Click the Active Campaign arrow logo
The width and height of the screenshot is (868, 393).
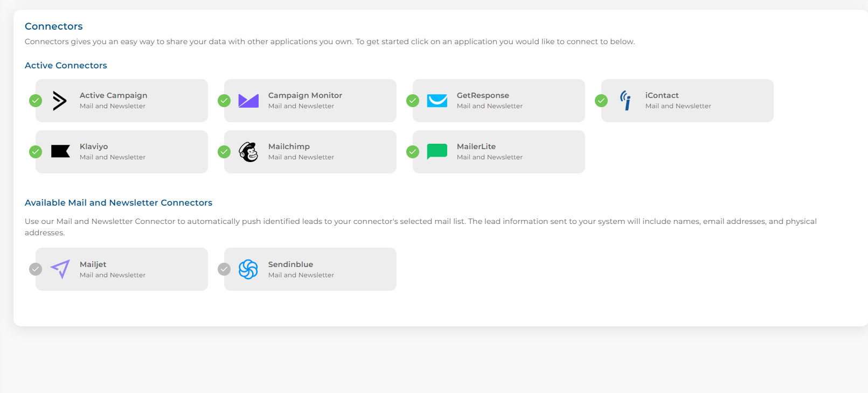click(60, 101)
